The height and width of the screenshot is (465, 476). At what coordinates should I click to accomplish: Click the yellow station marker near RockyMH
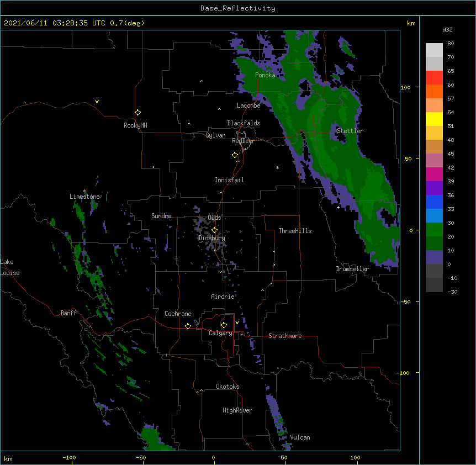coord(138,113)
